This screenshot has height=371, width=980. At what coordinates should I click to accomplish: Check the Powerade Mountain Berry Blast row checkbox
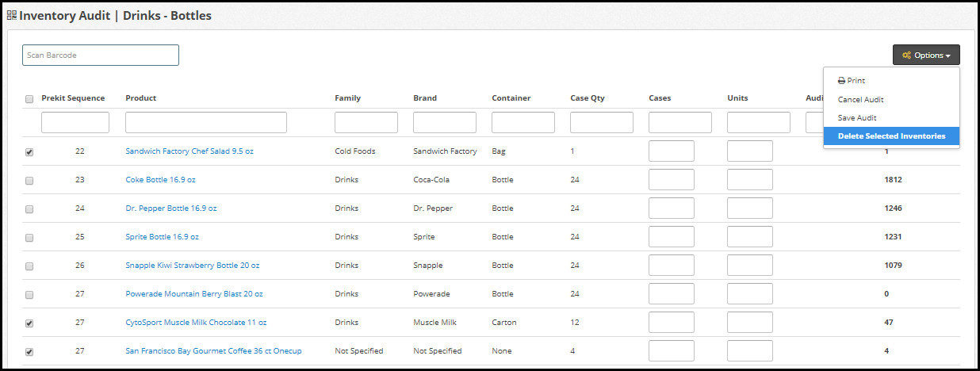(x=29, y=295)
